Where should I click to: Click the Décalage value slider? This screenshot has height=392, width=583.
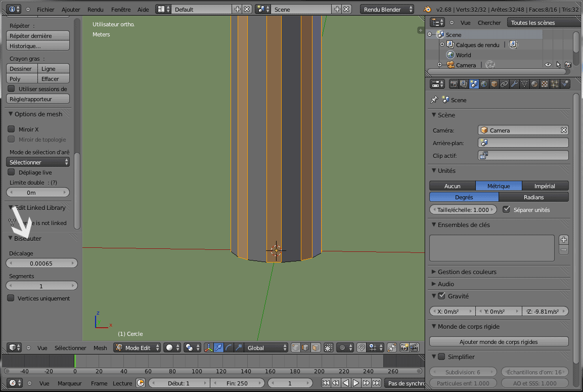coord(41,263)
